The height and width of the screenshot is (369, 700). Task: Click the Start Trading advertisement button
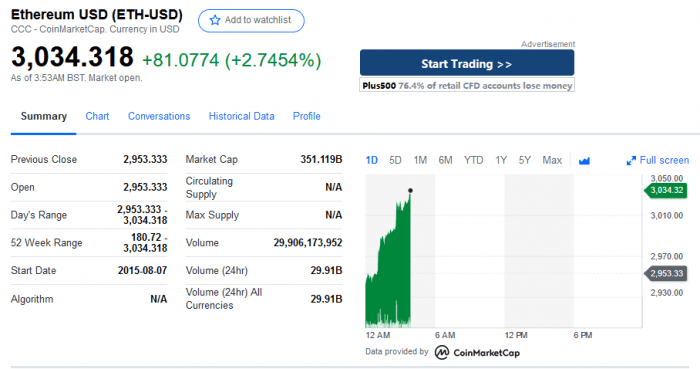point(467,63)
